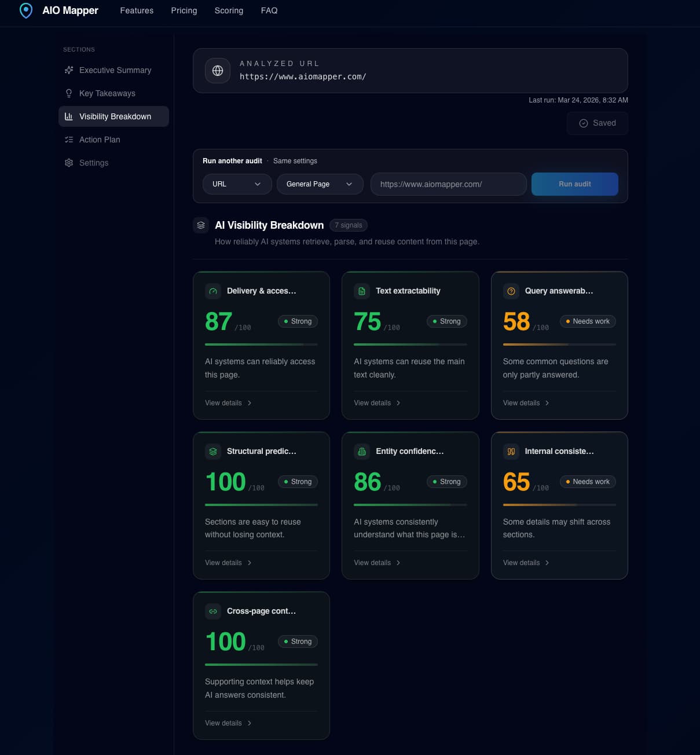The image size is (700, 755).
Task: Click the Run audit button
Action: (x=574, y=184)
